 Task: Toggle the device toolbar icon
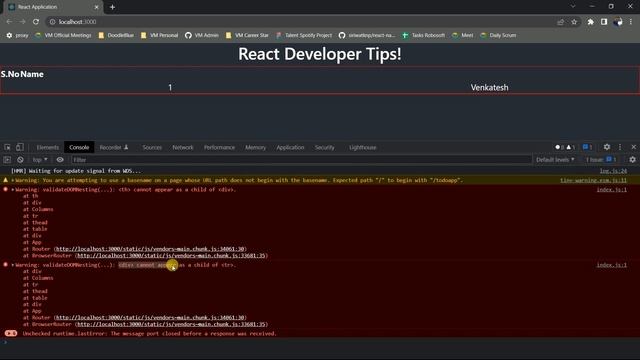pos(20,147)
